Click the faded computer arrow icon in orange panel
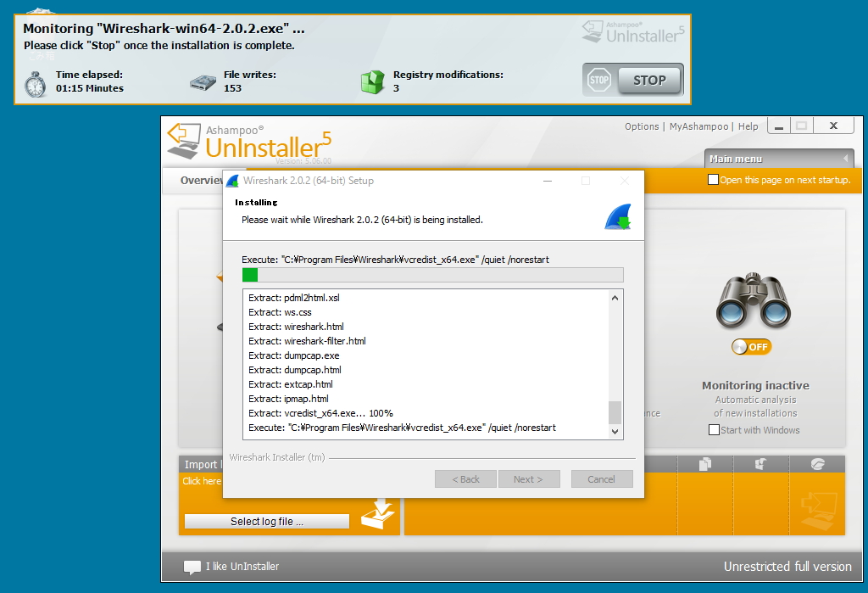Viewport: 868px width, 593px height. point(819,511)
